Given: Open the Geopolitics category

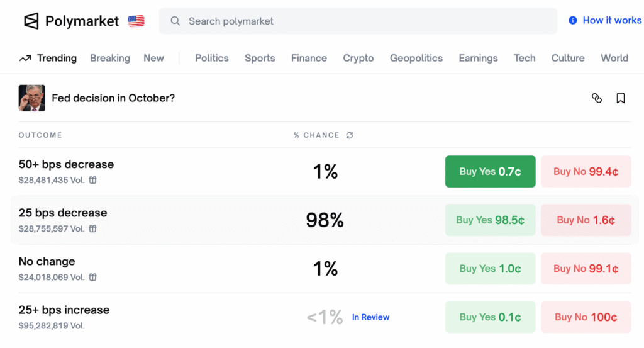Looking at the screenshot, I should 416,58.
